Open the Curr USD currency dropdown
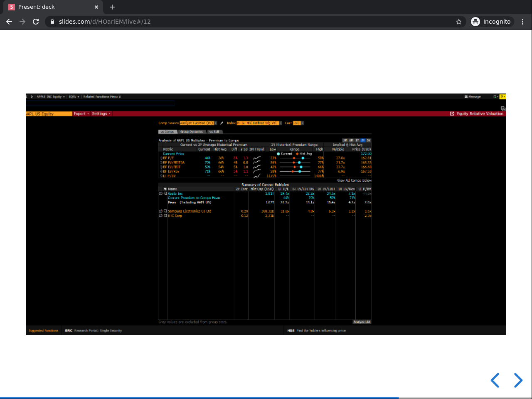The width and height of the screenshot is (532, 399). [x=298, y=123]
